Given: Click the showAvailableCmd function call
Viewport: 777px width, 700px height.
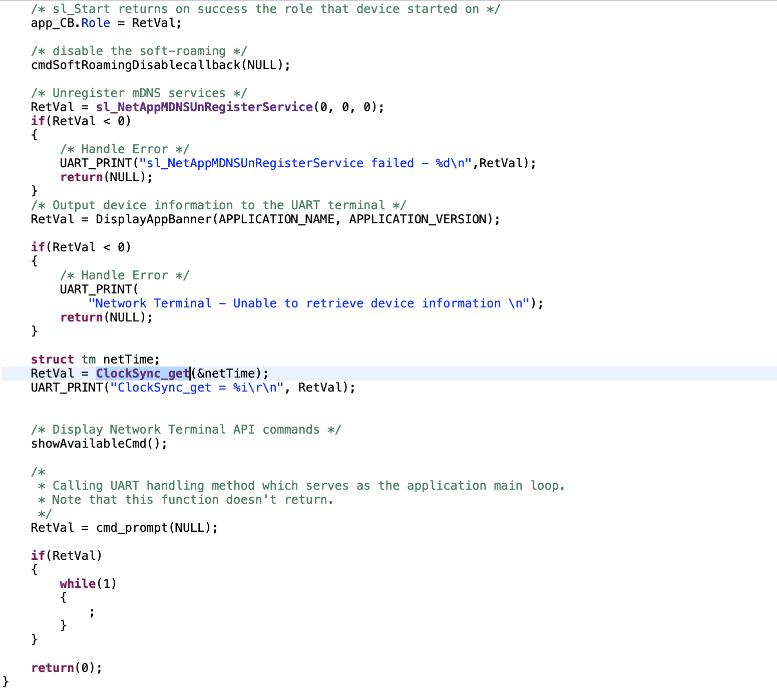Looking at the screenshot, I should [x=88, y=443].
